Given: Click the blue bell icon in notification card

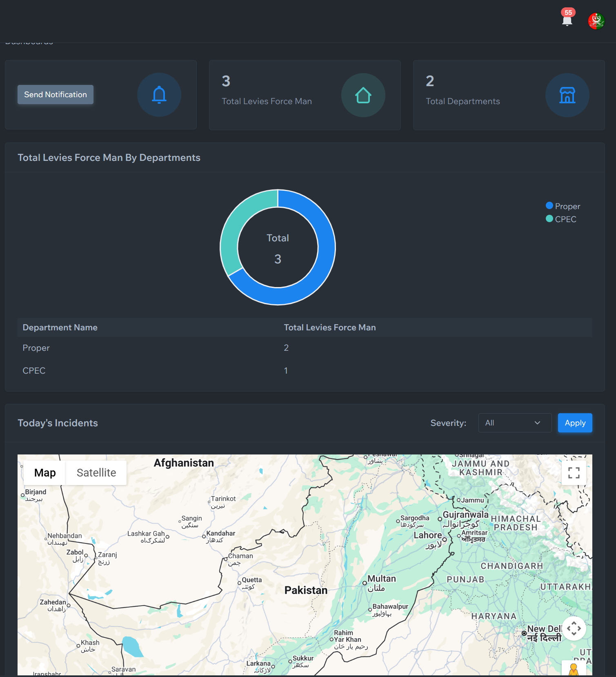Looking at the screenshot, I should coord(159,95).
